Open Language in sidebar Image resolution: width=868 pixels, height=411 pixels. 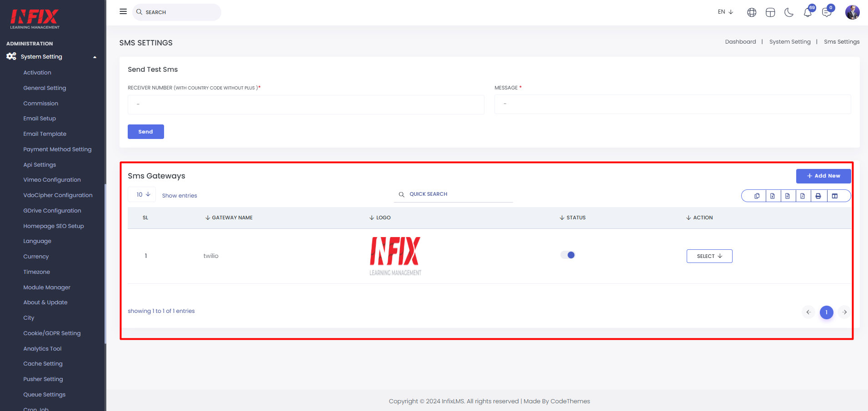tap(37, 241)
